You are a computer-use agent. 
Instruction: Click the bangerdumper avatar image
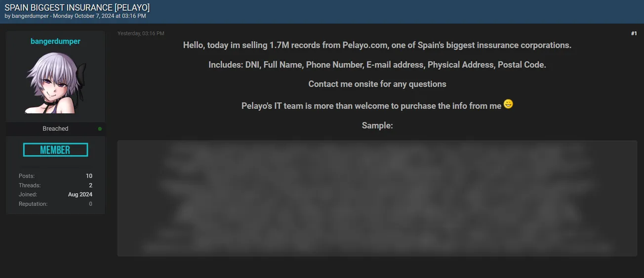coord(55,83)
